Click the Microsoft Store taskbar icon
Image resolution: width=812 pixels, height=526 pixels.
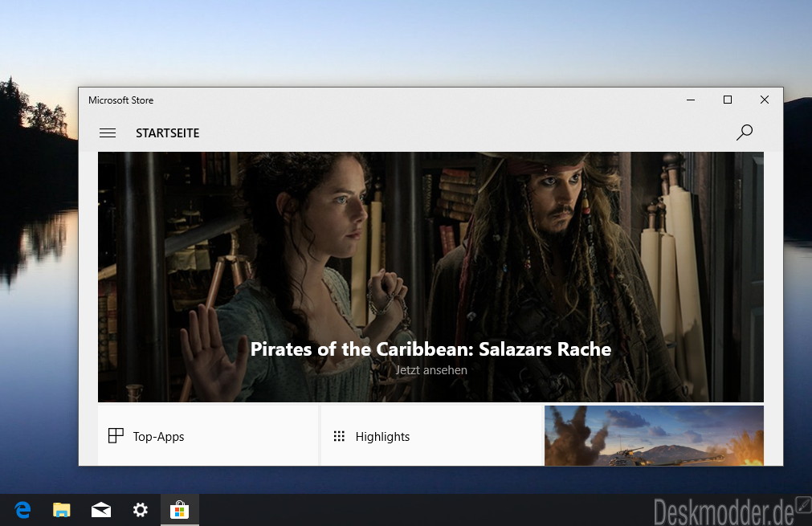point(180,510)
